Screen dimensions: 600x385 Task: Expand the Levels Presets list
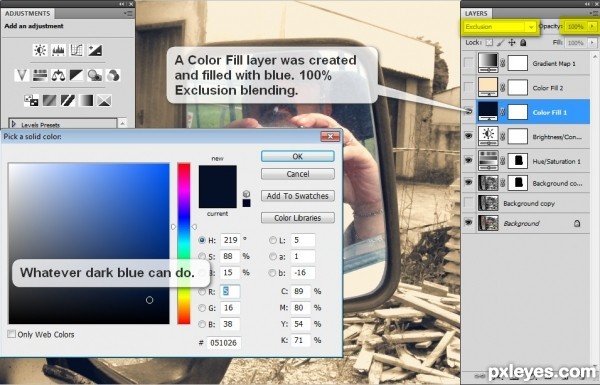pos(14,124)
